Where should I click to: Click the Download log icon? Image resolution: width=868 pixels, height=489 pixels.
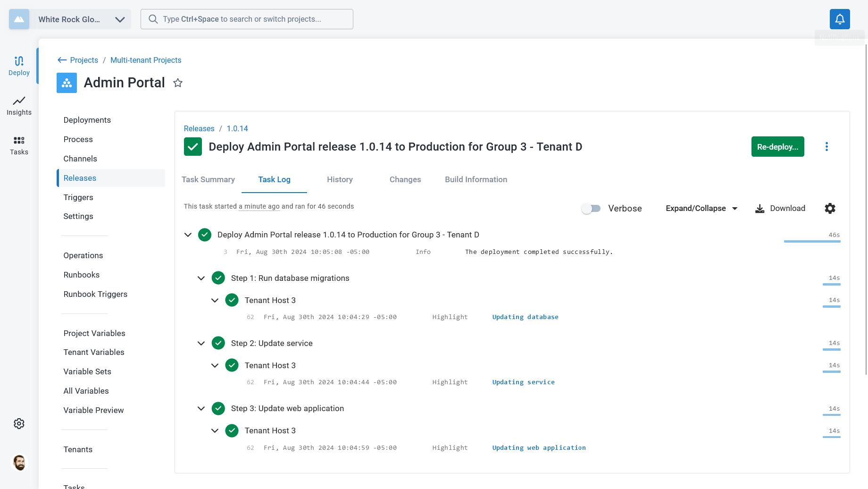click(x=759, y=209)
